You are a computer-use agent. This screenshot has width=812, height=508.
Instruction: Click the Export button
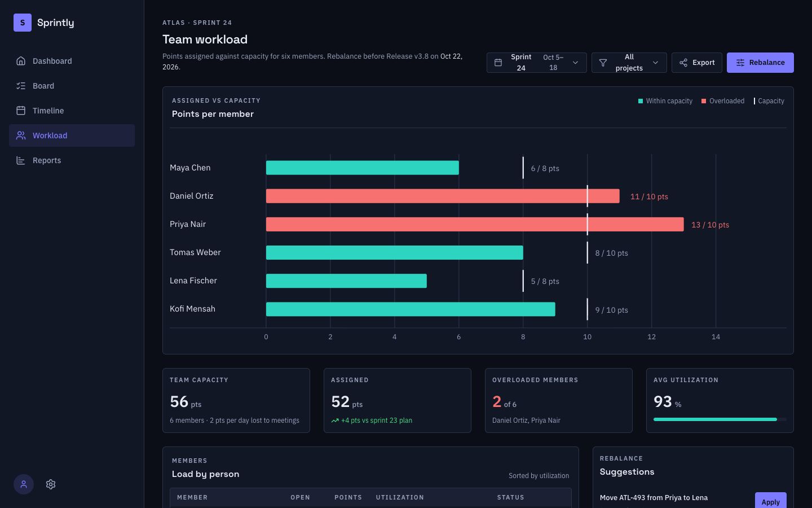[x=697, y=63]
